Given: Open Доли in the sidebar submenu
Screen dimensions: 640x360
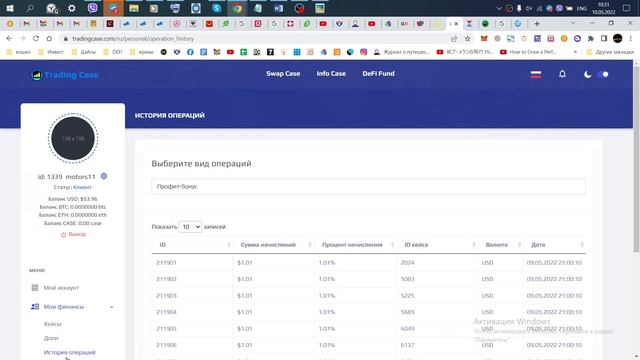Looking at the screenshot, I should coord(51,338).
